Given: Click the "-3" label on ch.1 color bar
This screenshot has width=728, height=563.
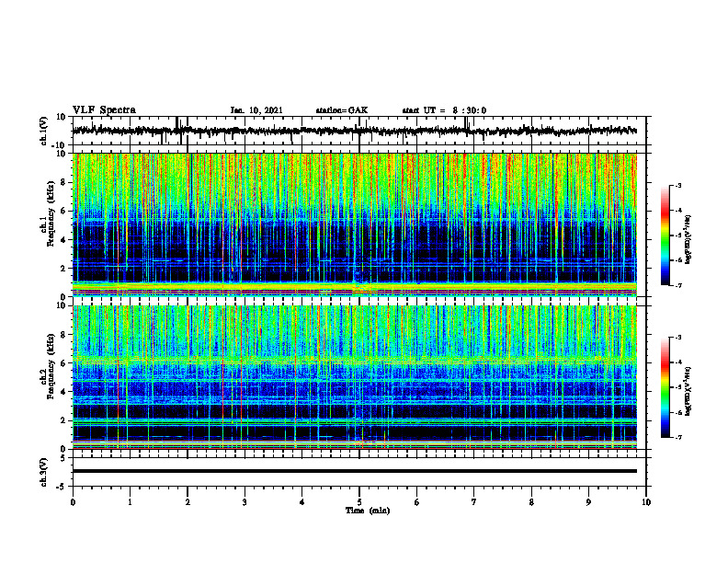Looking at the screenshot, I should click(677, 185).
